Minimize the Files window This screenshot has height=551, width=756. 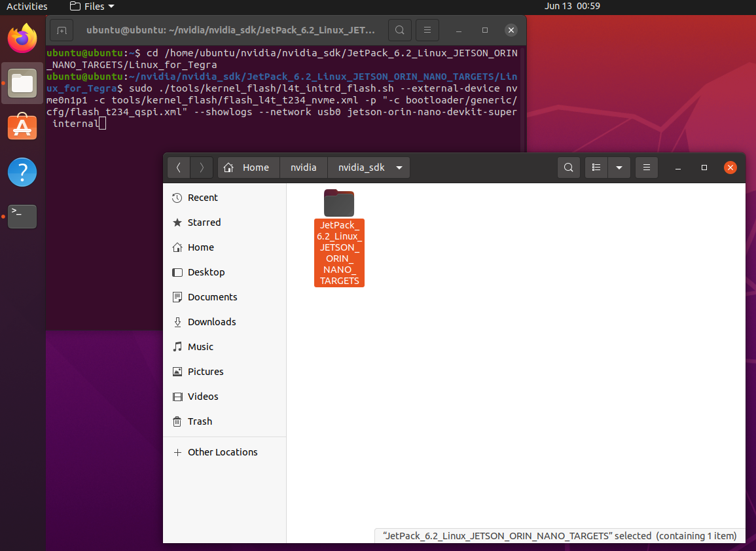click(678, 168)
